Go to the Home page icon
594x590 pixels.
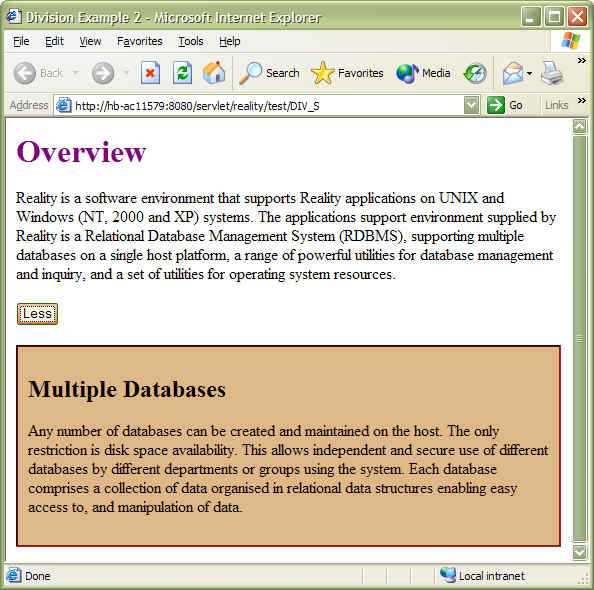pos(214,72)
